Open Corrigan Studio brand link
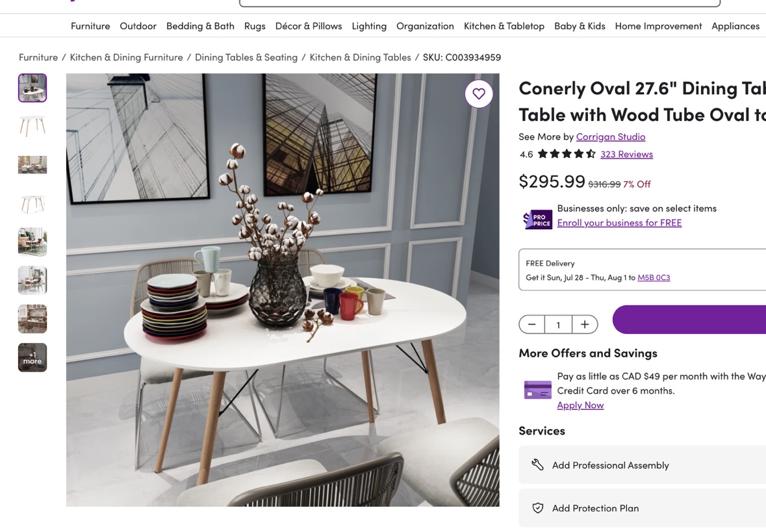Image resolution: width=766 pixels, height=532 pixels. 611,137
